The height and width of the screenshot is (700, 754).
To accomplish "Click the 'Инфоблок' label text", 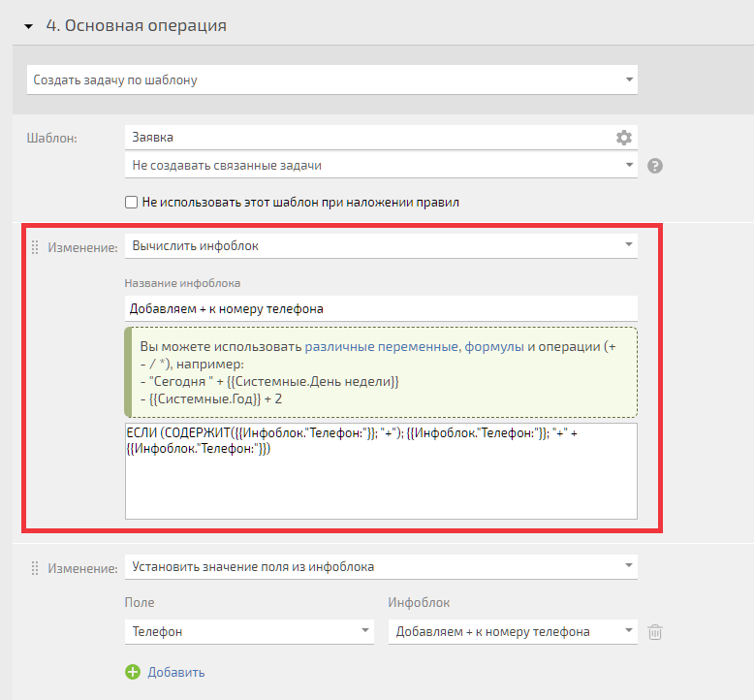I will (x=419, y=602).
